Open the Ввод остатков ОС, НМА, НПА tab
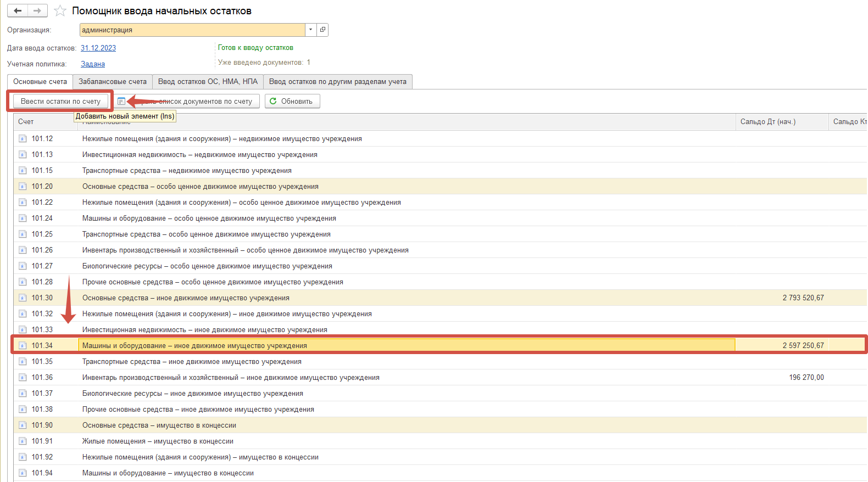The image size is (868, 482). (208, 82)
